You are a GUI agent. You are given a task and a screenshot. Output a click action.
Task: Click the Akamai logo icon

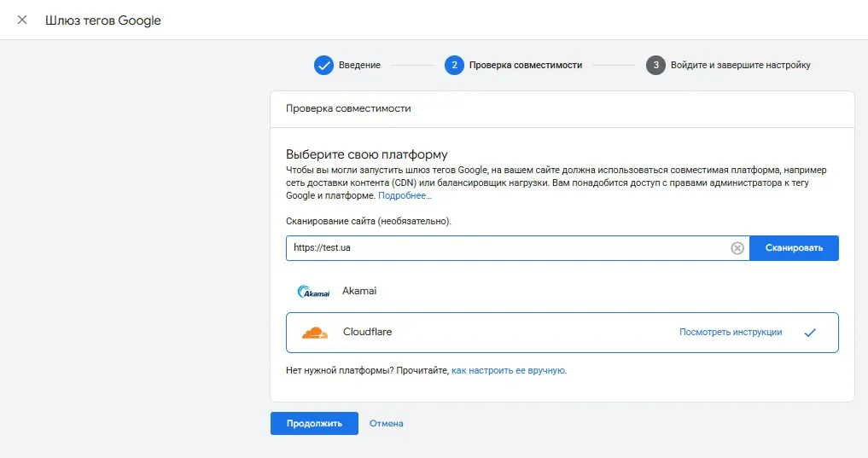click(x=313, y=291)
